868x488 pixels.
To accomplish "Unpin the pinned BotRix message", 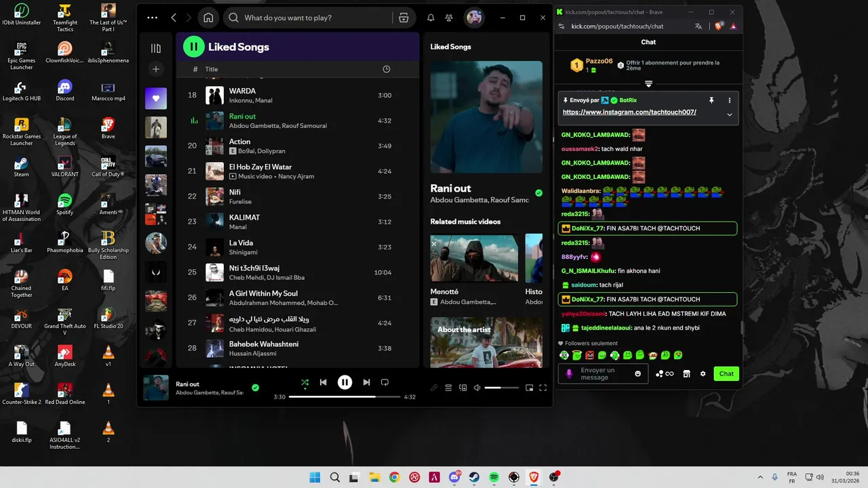I will (711, 100).
